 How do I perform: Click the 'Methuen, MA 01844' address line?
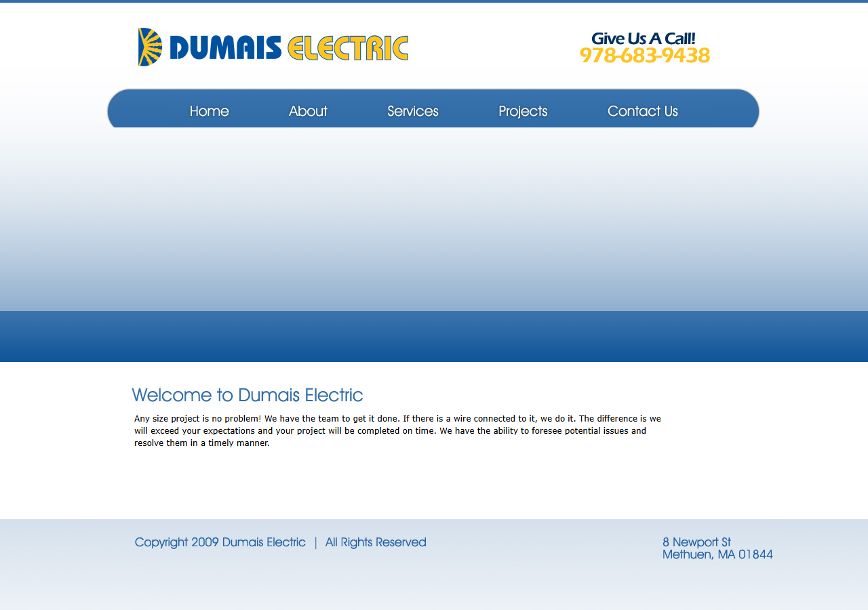717,554
